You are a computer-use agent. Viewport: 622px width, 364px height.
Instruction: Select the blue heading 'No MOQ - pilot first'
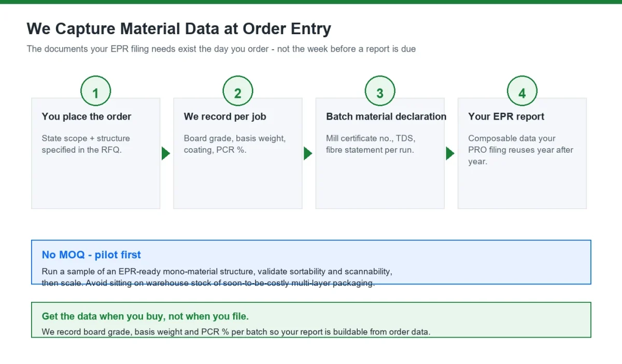click(91, 255)
